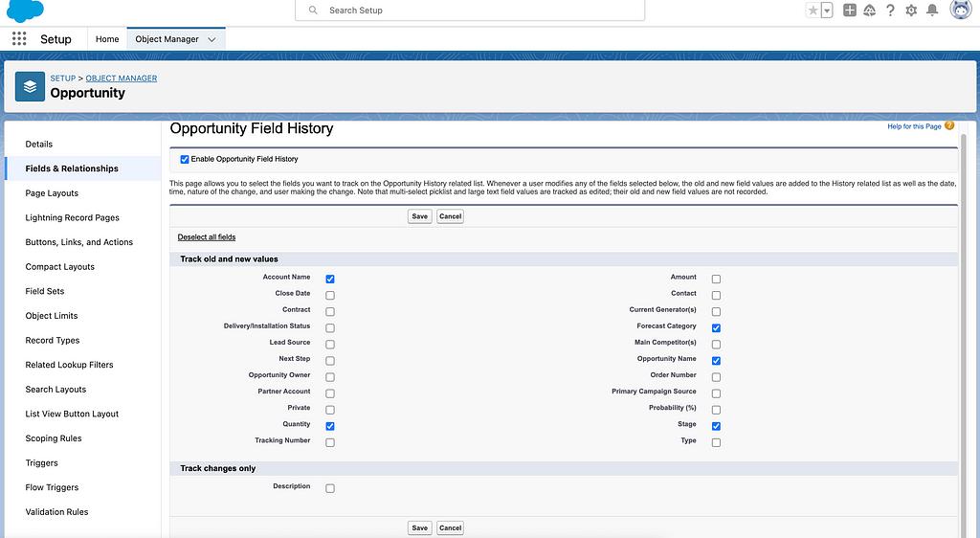Toggle Enable Opportunity Field History checkbox
The image size is (980, 538).
(x=185, y=159)
